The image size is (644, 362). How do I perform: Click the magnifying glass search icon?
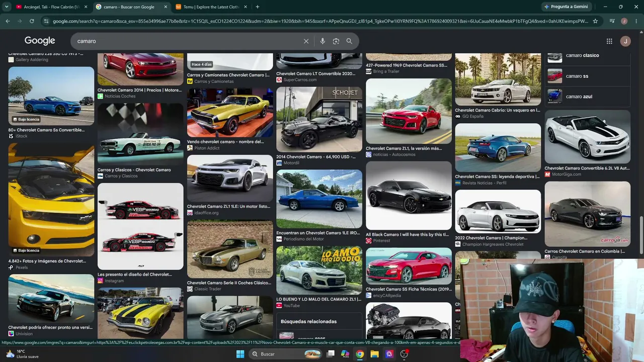coord(349,41)
